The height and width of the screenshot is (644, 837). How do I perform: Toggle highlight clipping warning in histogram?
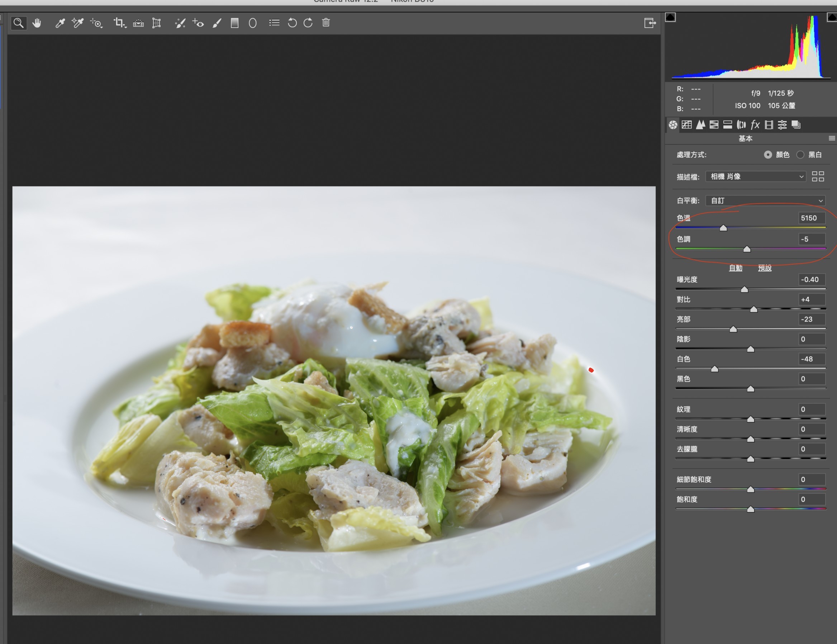[832, 17]
